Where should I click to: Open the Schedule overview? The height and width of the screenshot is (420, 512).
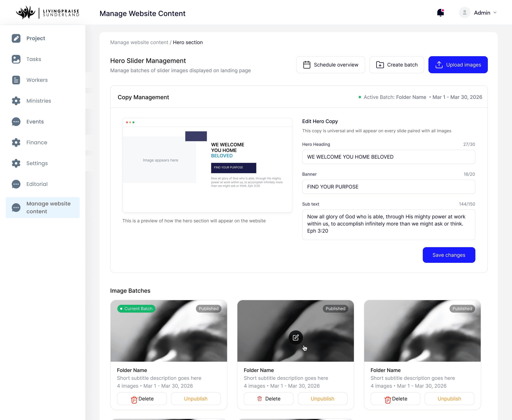click(330, 65)
